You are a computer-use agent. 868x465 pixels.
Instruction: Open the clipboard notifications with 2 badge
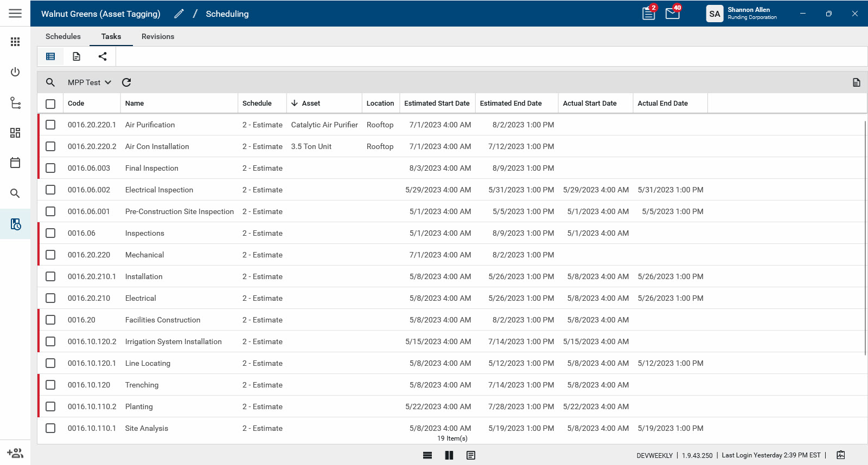coord(648,14)
